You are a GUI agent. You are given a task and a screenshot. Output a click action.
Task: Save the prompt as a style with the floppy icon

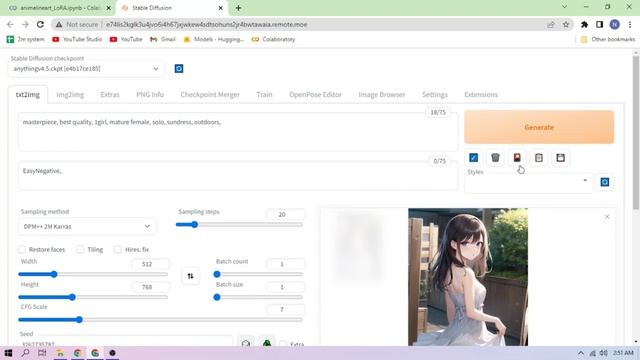[560, 158]
